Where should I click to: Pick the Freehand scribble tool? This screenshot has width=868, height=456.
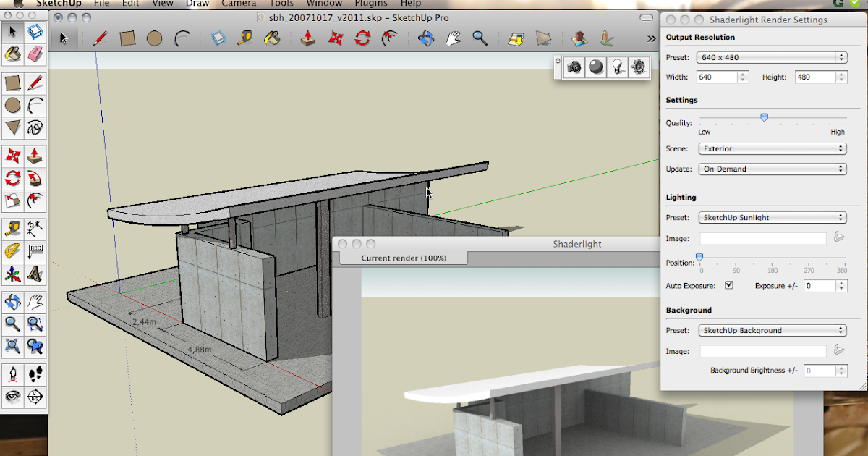[x=35, y=128]
